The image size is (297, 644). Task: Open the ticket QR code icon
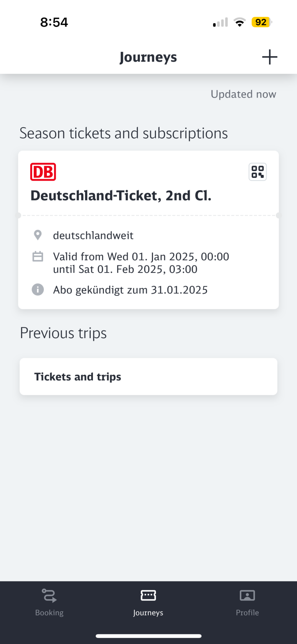click(x=257, y=172)
